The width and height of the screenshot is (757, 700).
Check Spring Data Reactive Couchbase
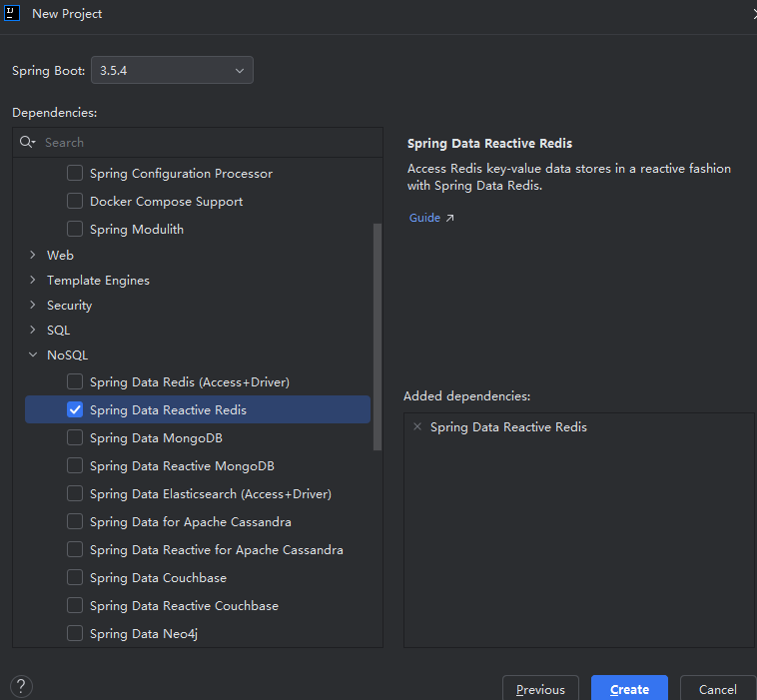(75, 606)
